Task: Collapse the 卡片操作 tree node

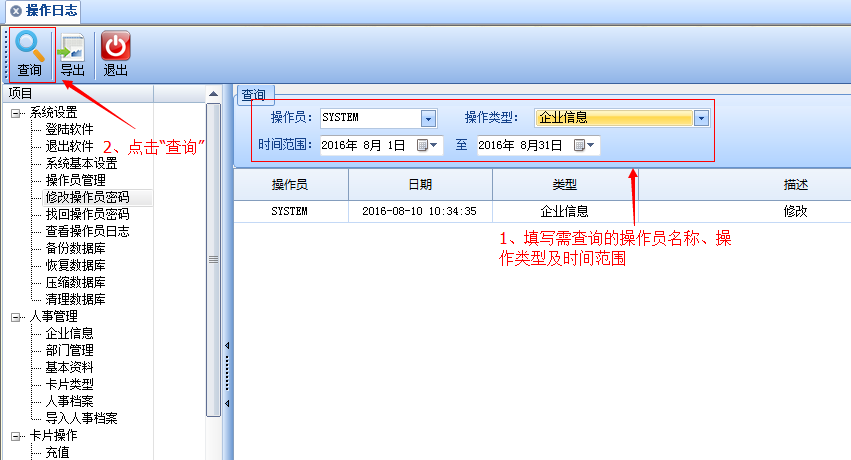Action: tap(17, 436)
